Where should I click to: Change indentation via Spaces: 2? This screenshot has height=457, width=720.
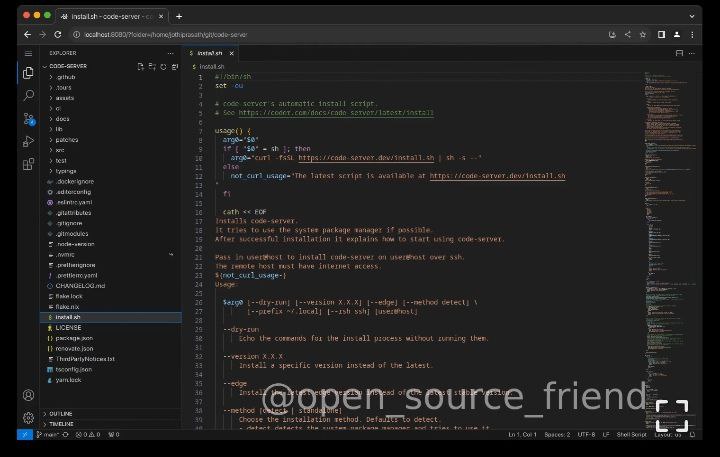click(x=557, y=434)
